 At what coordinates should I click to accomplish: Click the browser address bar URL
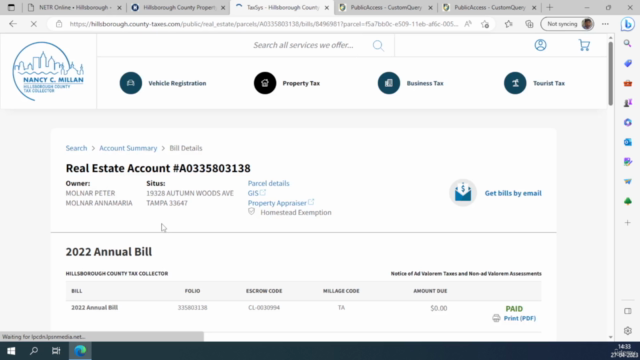pyautogui.click(x=264, y=24)
